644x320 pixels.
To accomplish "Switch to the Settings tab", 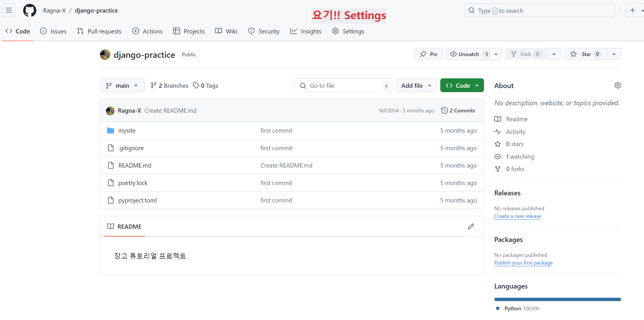I will [348, 31].
